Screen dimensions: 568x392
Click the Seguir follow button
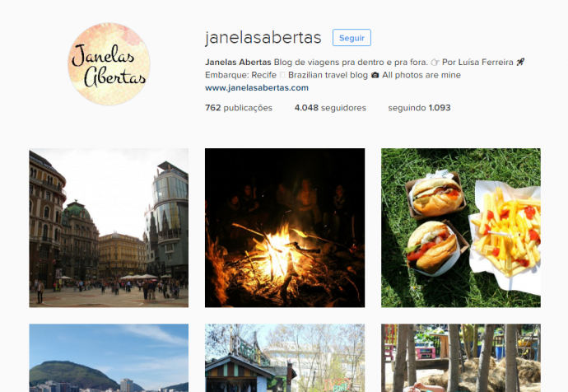pos(352,38)
